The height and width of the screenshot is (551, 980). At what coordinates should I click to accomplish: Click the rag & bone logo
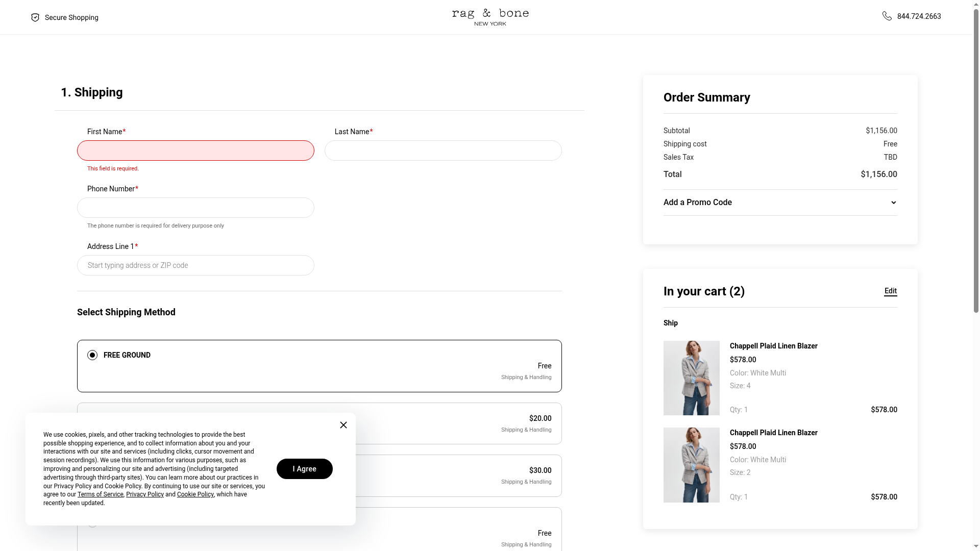coord(490,17)
